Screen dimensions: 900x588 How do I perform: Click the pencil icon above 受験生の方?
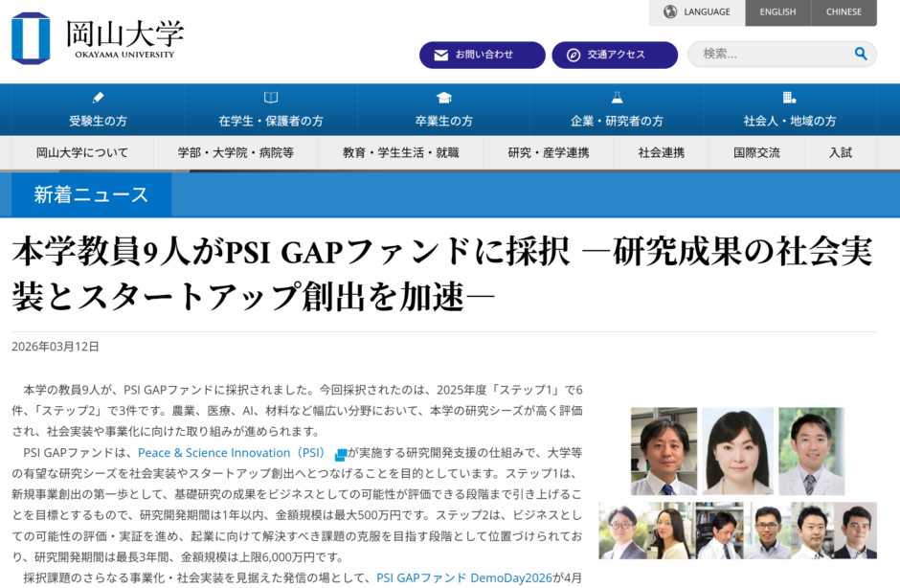(98, 98)
